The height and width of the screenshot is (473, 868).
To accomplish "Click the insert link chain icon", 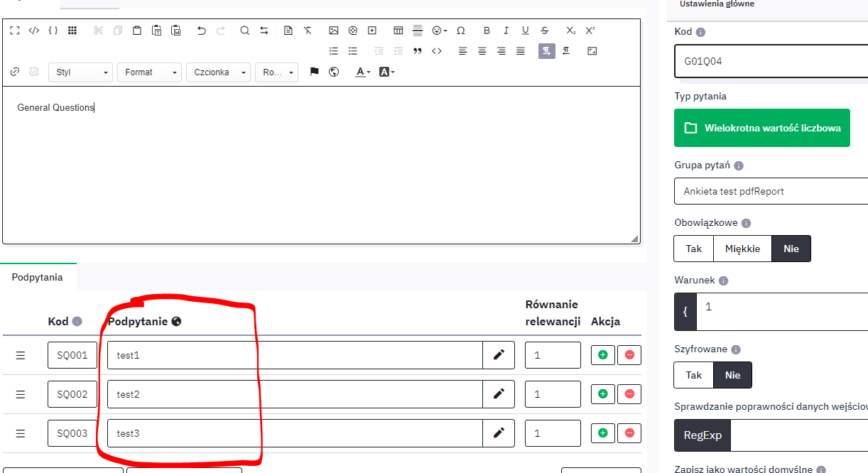I will tap(15, 72).
